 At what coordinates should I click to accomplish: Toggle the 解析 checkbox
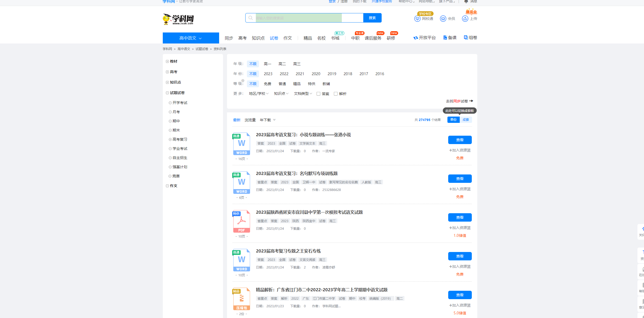point(336,94)
